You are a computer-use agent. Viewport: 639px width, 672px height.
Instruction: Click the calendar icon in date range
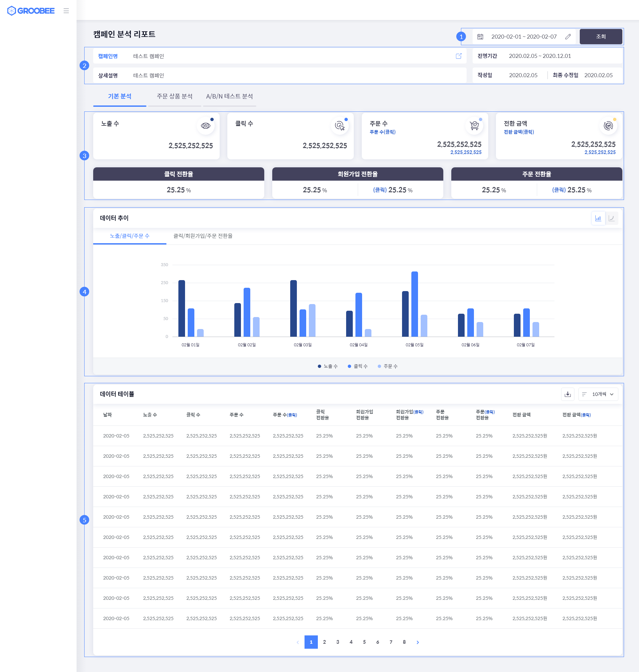pos(480,37)
